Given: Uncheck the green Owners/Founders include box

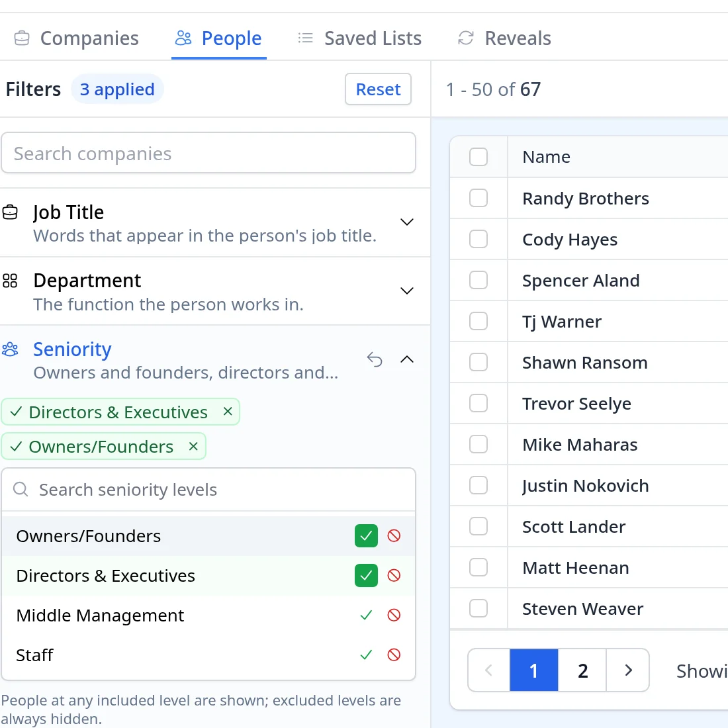Looking at the screenshot, I should coord(367,536).
